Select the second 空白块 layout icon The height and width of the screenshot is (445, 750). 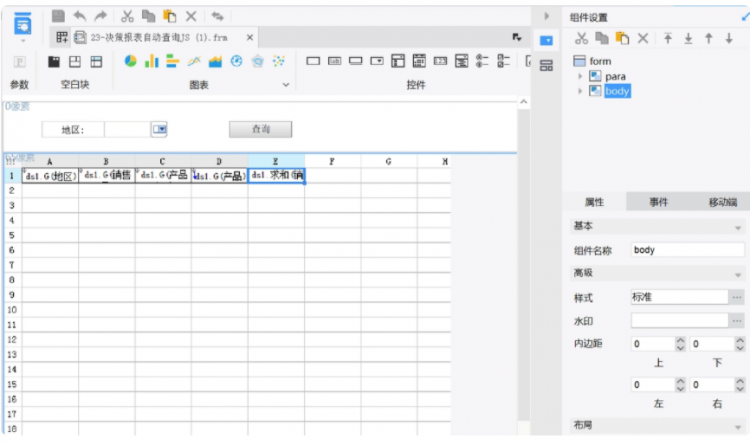point(75,61)
